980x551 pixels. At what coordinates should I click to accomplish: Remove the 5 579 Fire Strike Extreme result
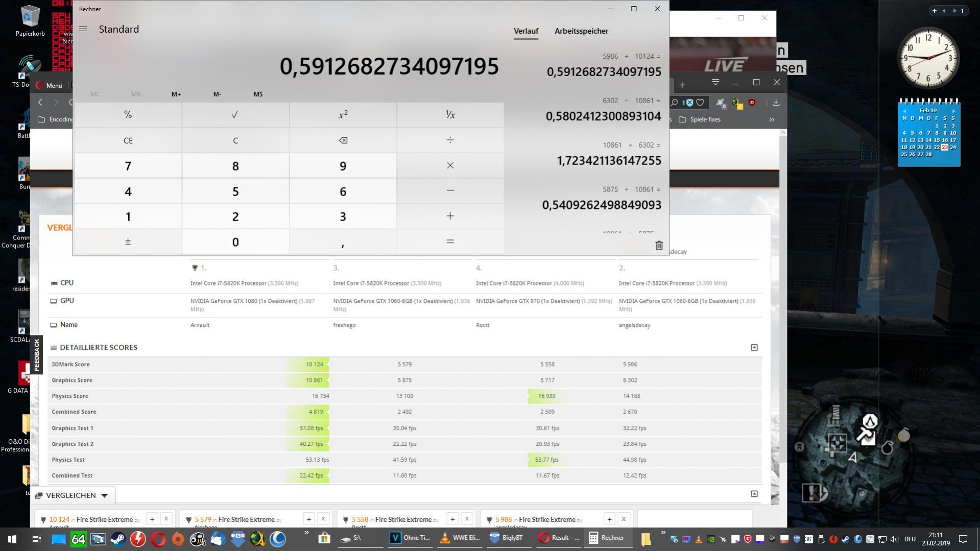[x=323, y=519]
